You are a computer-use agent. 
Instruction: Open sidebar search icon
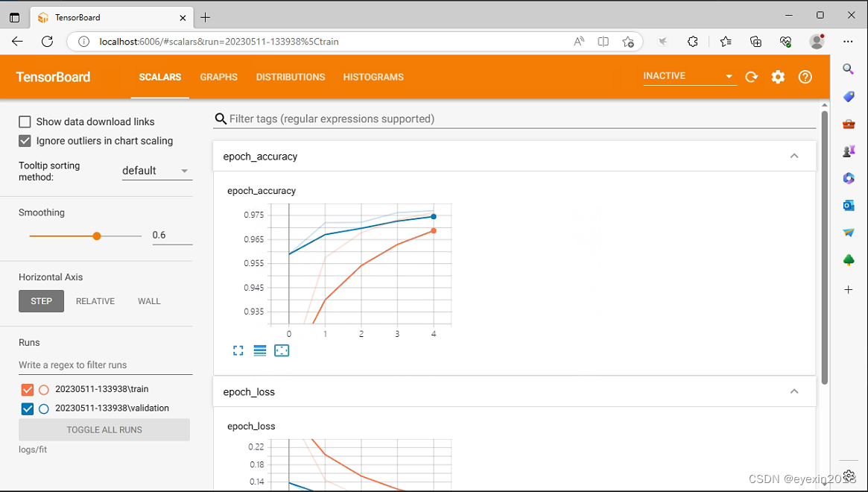[x=848, y=69]
